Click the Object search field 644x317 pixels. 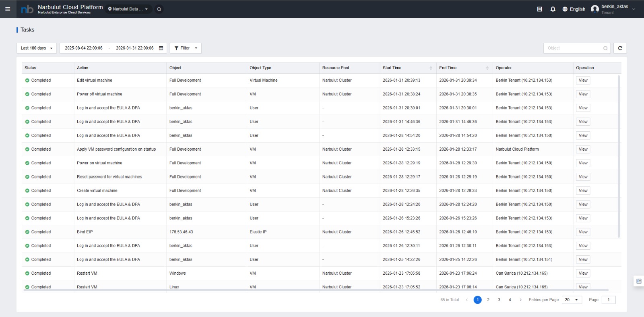pos(574,48)
